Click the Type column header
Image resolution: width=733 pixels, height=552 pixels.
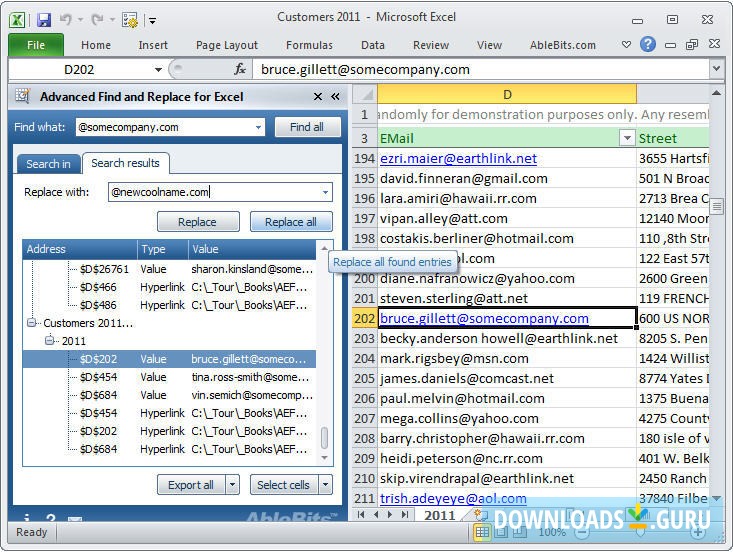pos(163,249)
